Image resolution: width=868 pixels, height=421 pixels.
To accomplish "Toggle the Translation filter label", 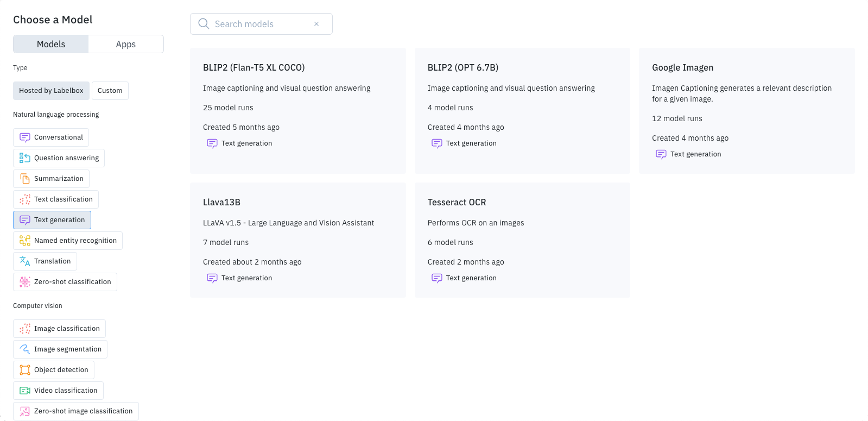I will point(53,261).
